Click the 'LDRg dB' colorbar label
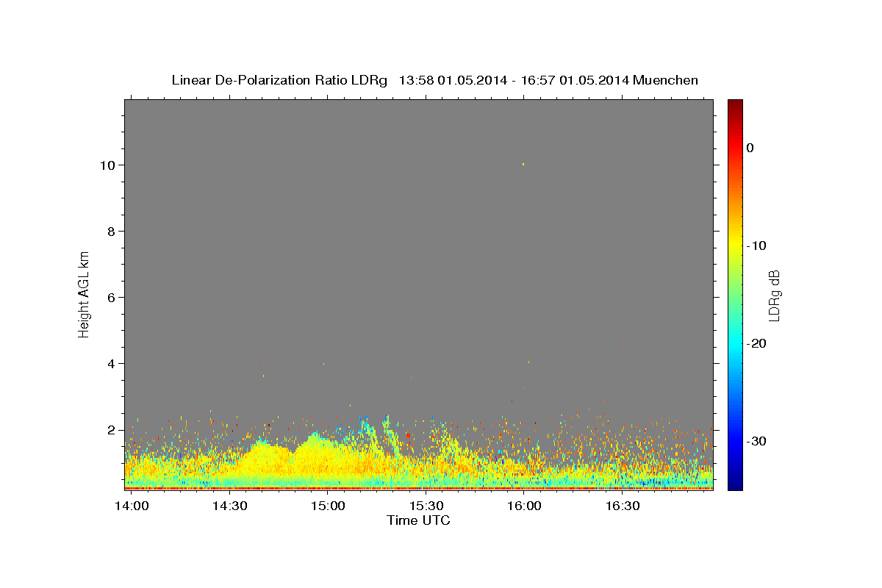Viewport: 882px width, 588px height. pyautogui.click(x=773, y=295)
